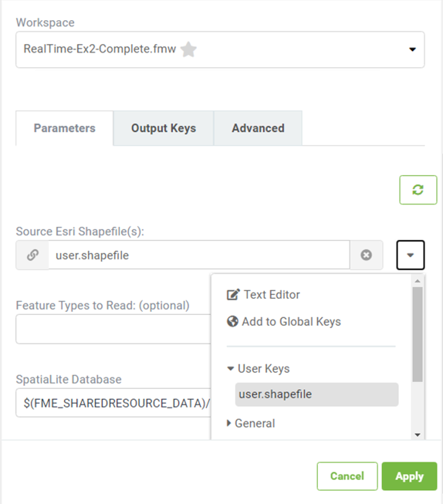This screenshot has height=504, width=443.
Task: Choose Add to Global Keys option
Action: coord(283,321)
